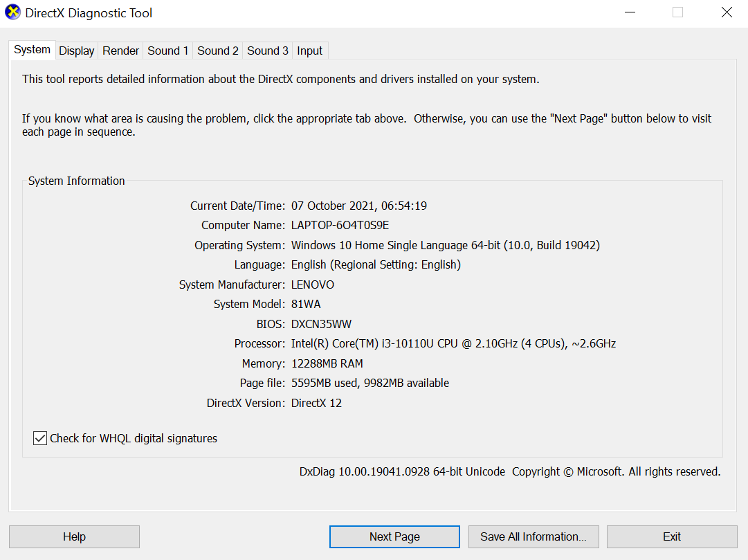Click the Windows 10 Home operating system value
The width and height of the screenshot is (748, 560).
(446, 245)
